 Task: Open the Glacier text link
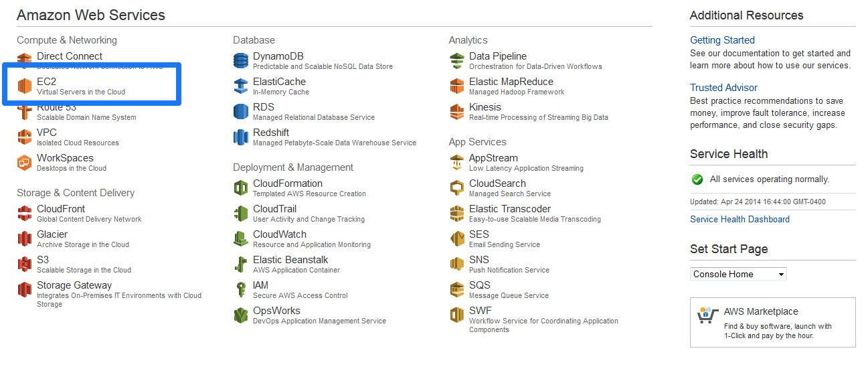pos(52,234)
